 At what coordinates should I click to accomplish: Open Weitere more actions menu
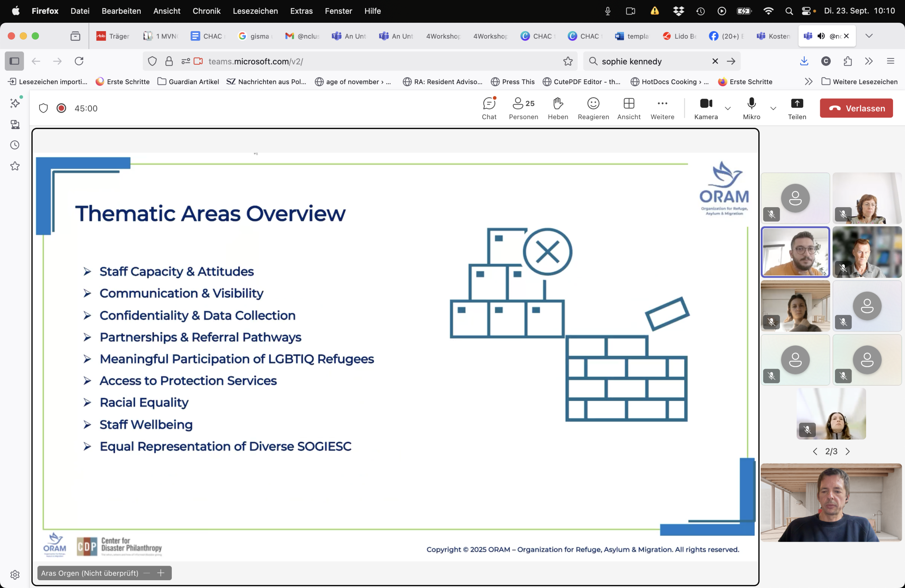tap(662, 108)
